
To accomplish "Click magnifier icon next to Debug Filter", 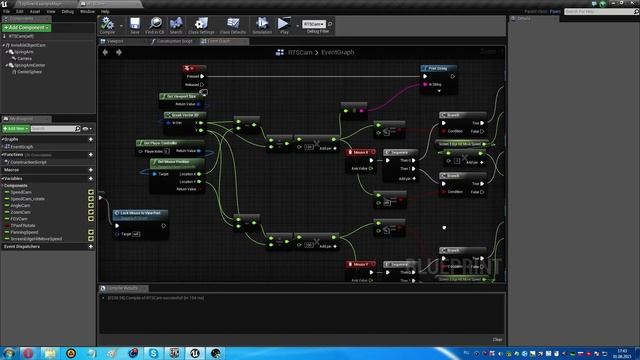I will tap(330, 24).
